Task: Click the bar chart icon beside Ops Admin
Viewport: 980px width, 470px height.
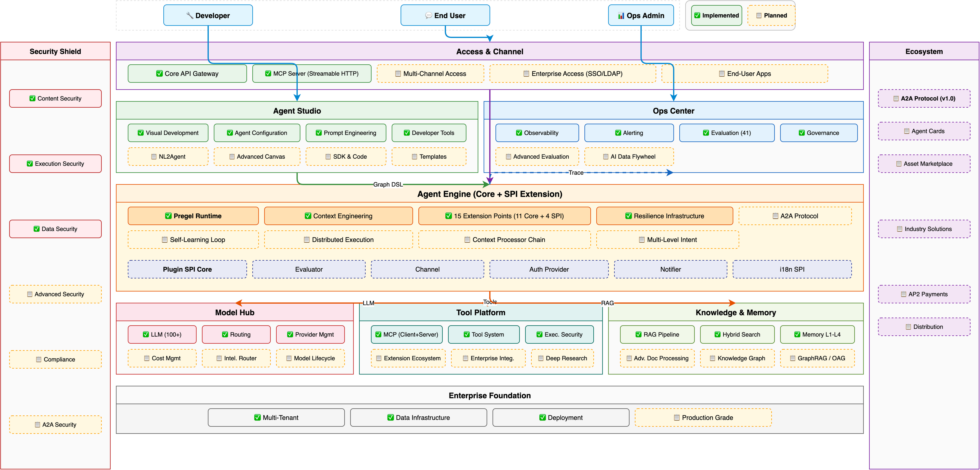Action: (x=621, y=16)
